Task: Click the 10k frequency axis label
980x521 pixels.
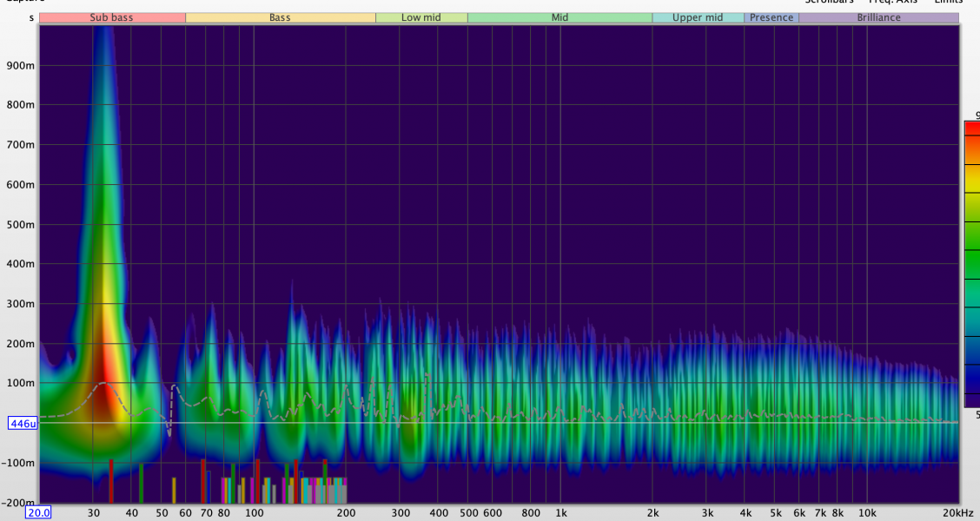Action: tap(867, 513)
